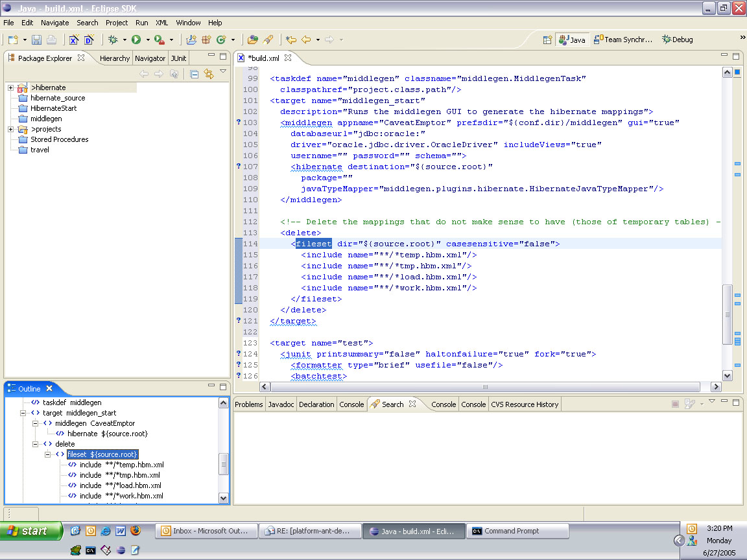This screenshot has height=560, width=747.
Task: Open the Navigate menu
Action: [54, 23]
